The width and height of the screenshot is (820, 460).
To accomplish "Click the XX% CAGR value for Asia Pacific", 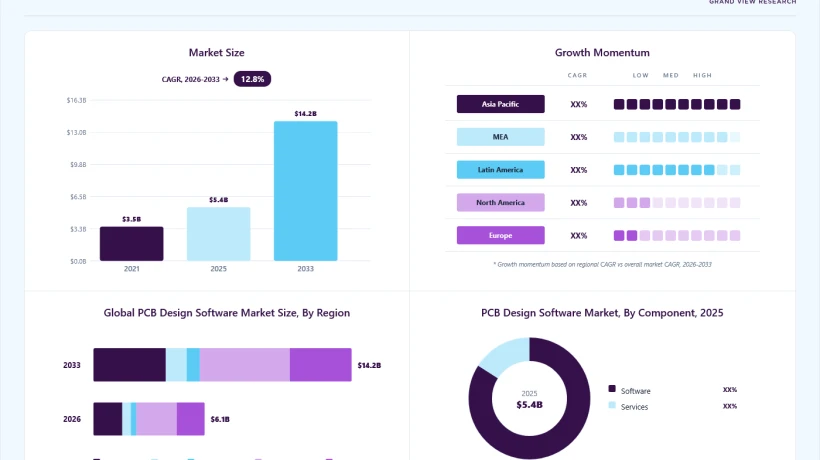I will (x=579, y=105).
